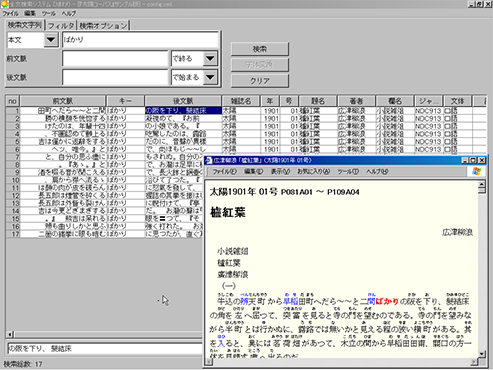Screen dimensions: 493x370
Task: Sort by the 欄名 column header
Action: pos(395,101)
